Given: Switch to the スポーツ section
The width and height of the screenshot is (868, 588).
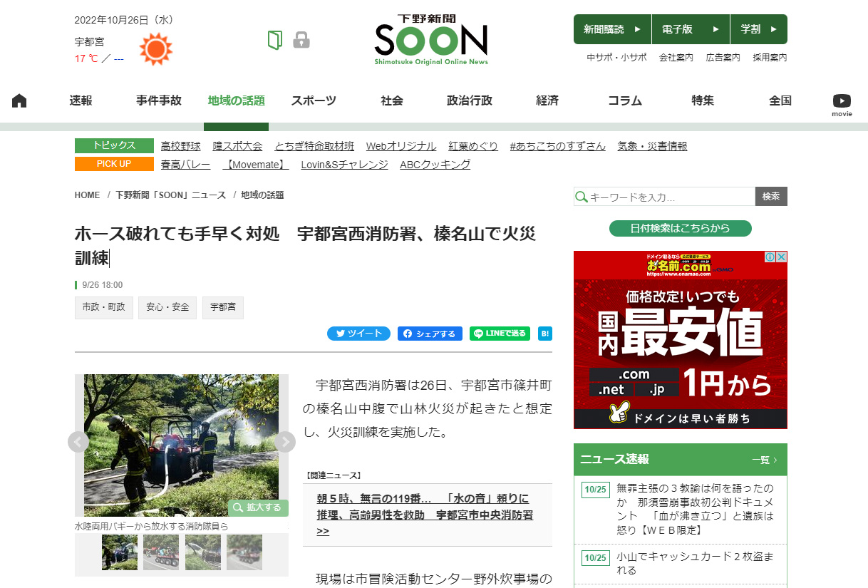Looking at the screenshot, I should point(314,100).
